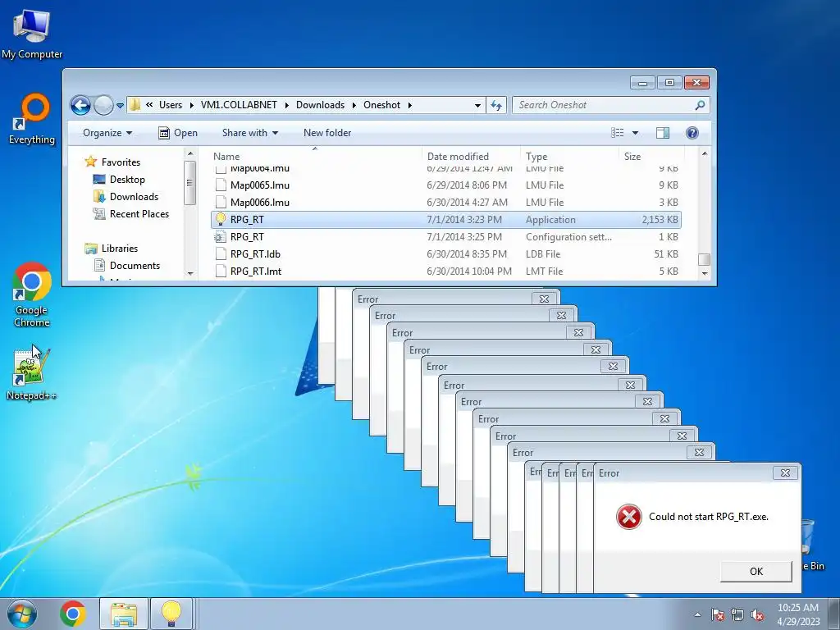Sort by Date modified column header
The image size is (840, 630).
pos(471,157)
